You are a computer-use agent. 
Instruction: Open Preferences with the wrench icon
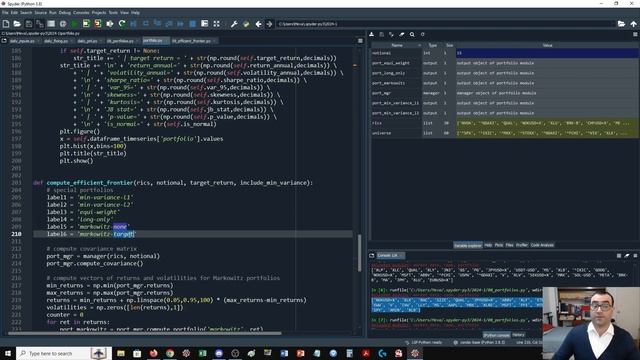[234, 24]
